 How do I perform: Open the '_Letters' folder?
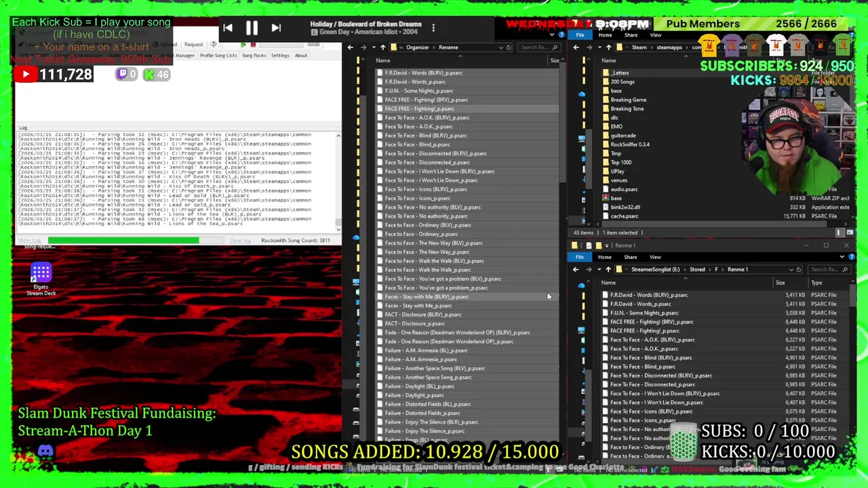(619, 73)
